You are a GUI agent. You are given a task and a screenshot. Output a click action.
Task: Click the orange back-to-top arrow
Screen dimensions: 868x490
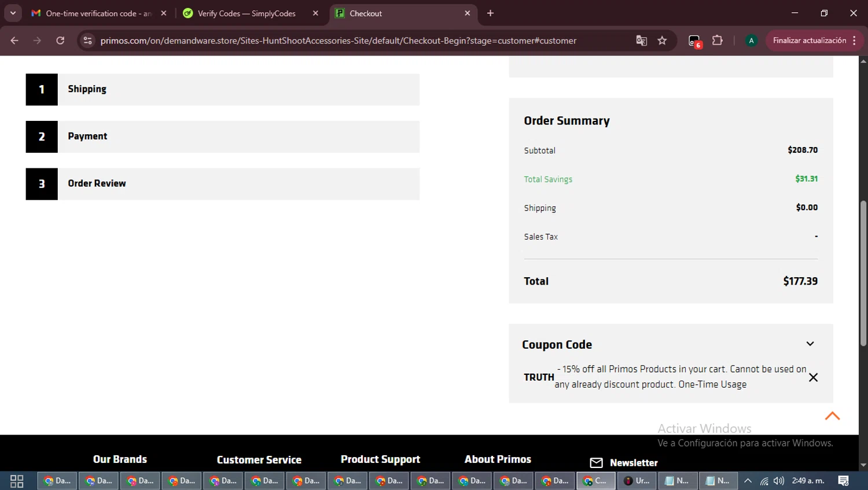832,416
